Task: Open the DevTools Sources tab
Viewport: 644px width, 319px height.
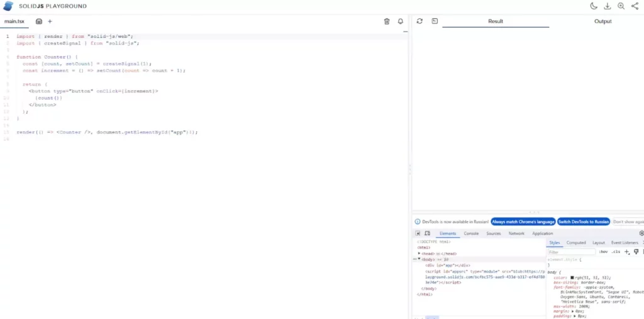Action: pyautogui.click(x=493, y=233)
